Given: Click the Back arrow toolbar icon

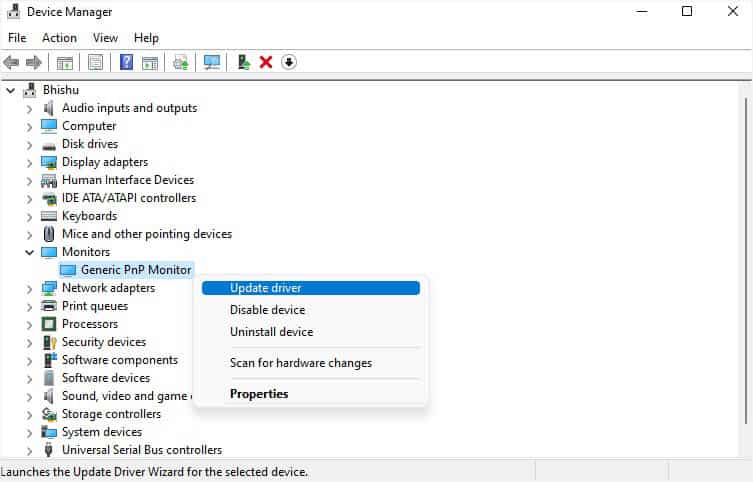Looking at the screenshot, I should pyautogui.click(x=11, y=62).
